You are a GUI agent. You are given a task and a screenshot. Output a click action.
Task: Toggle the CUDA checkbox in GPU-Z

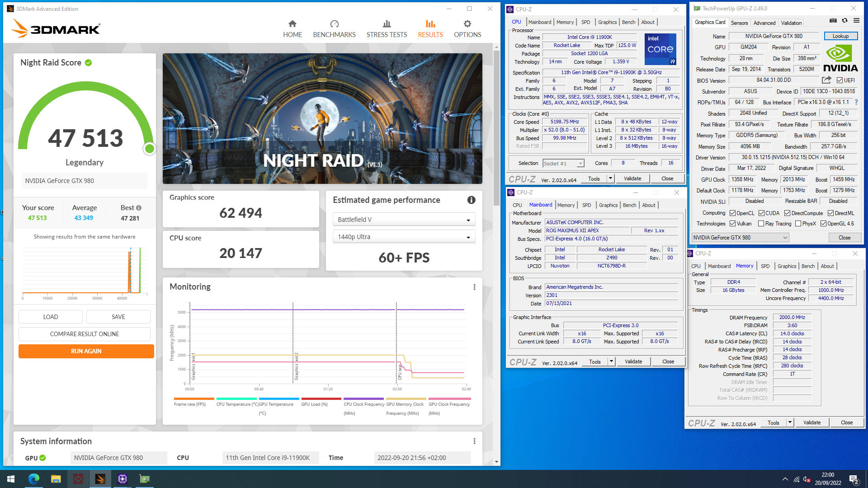click(x=761, y=213)
